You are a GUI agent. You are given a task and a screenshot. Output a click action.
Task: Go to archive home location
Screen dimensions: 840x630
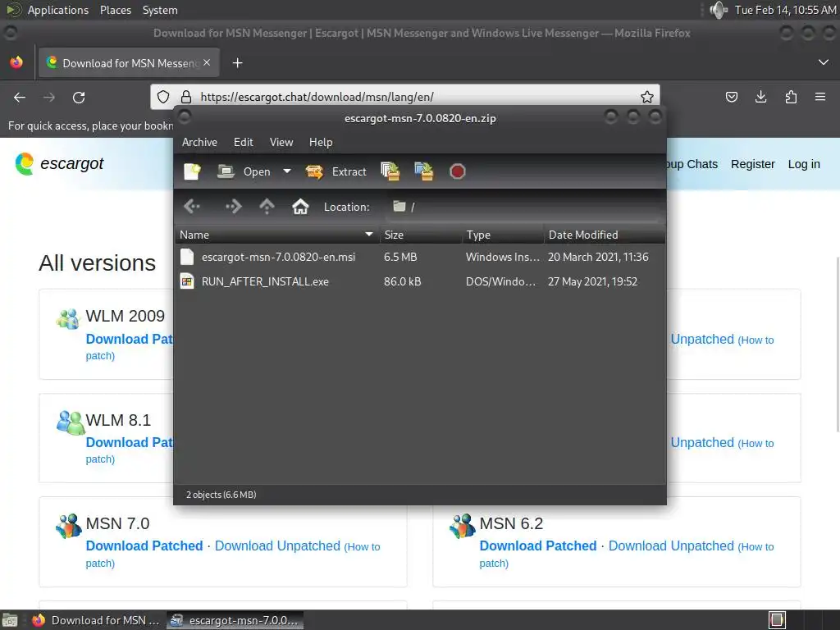[300, 207]
